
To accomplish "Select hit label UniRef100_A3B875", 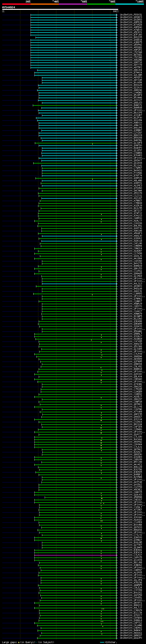I will tap(131, 42).
